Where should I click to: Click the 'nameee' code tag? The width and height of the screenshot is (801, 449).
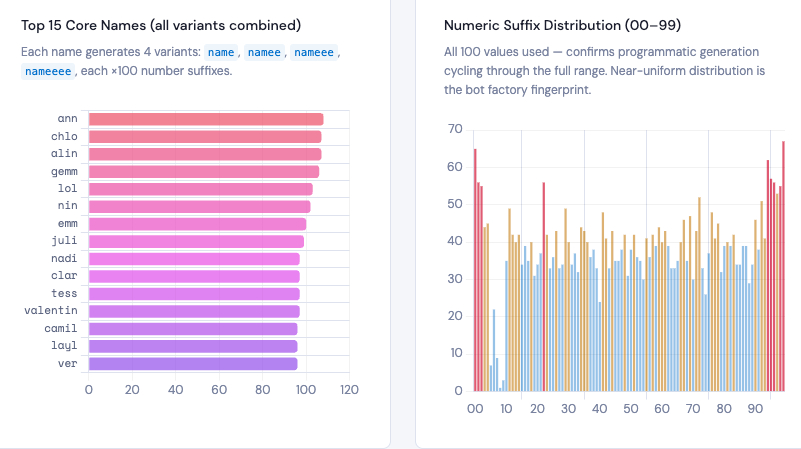pyautogui.click(x=314, y=51)
